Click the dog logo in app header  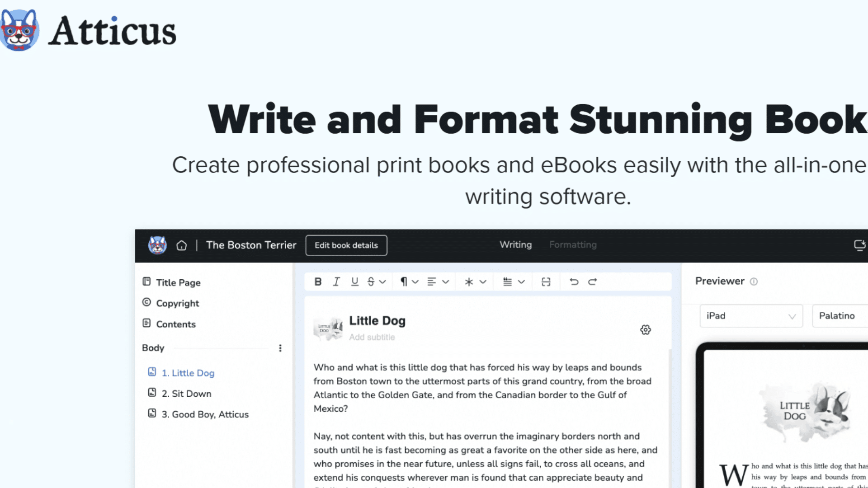coord(157,245)
